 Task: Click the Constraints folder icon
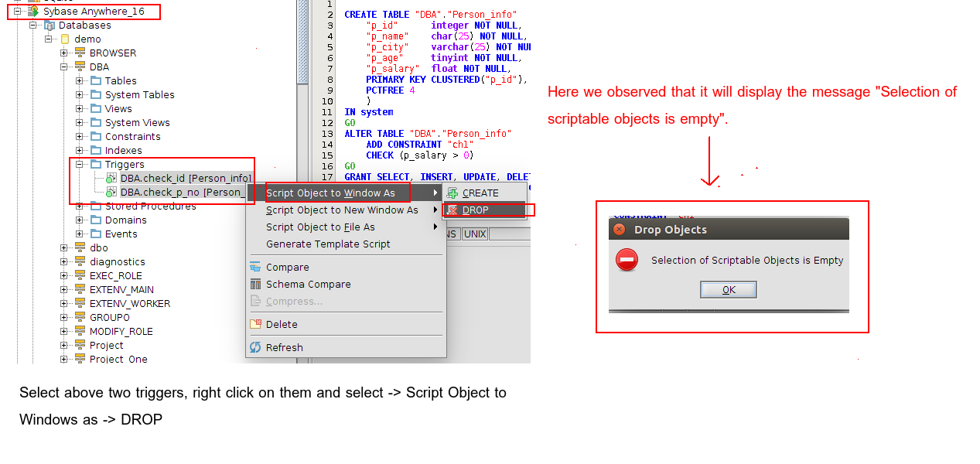pyautogui.click(x=96, y=137)
